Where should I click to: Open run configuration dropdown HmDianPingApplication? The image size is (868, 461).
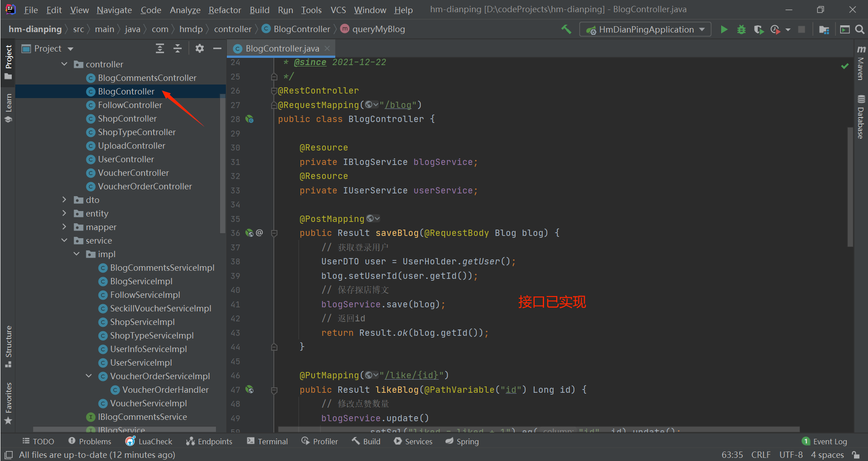click(645, 29)
